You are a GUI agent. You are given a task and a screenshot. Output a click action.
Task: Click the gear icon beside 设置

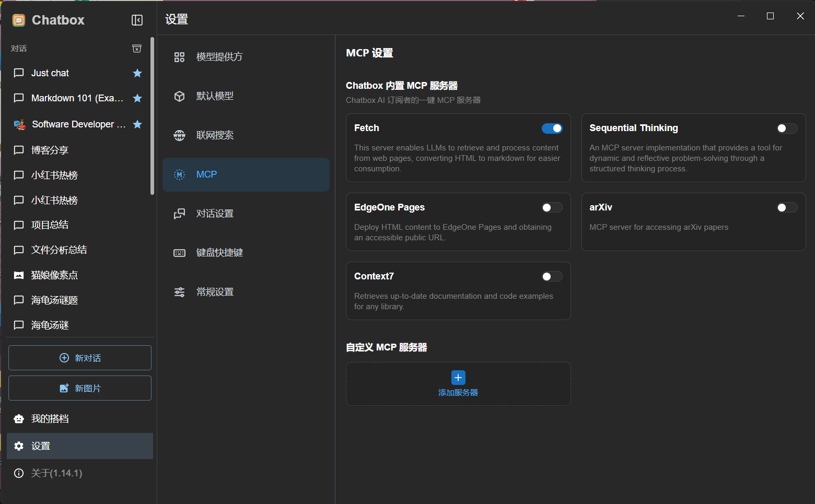click(x=19, y=446)
